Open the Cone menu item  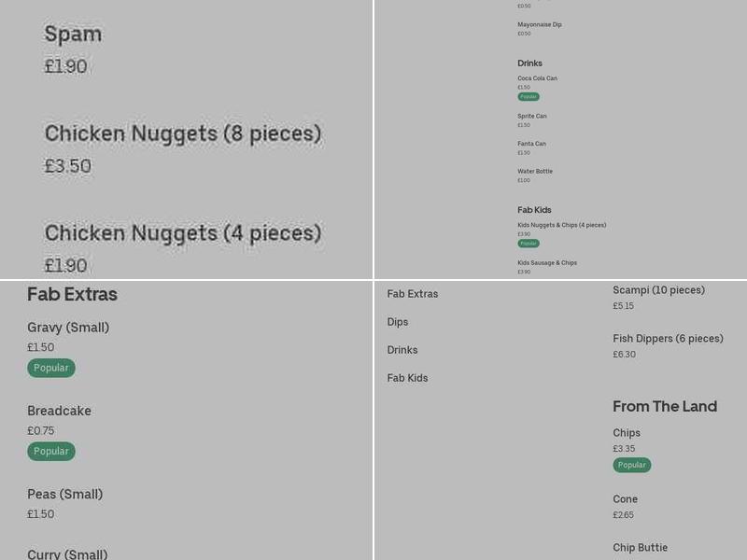pyautogui.click(x=625, y=499)
